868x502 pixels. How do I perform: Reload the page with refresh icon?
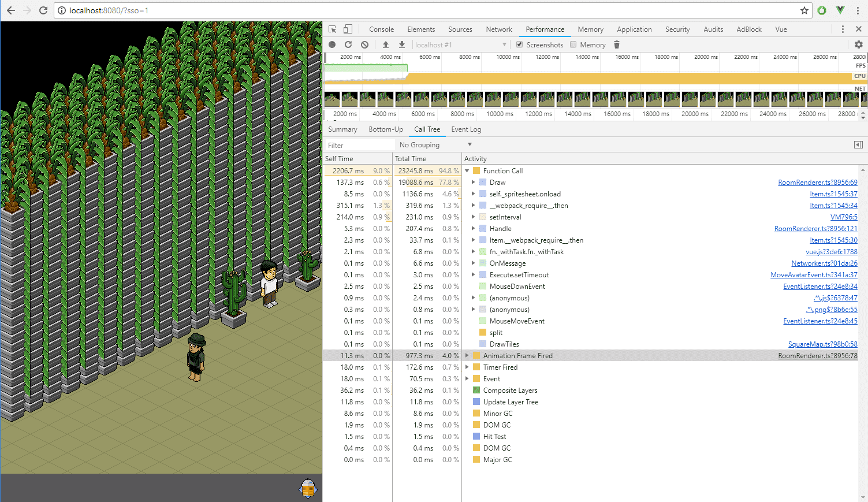coord(43,10)
